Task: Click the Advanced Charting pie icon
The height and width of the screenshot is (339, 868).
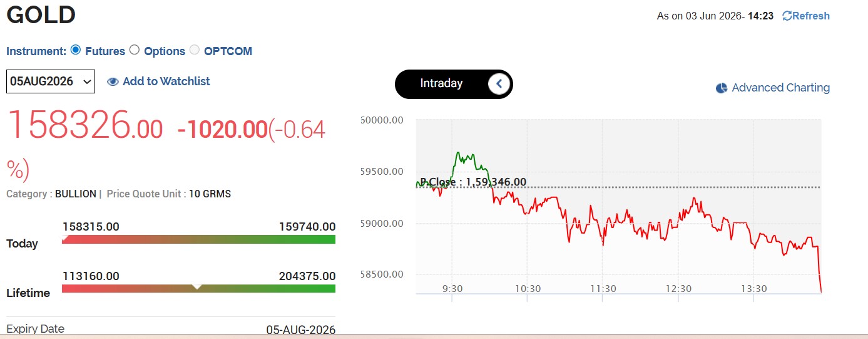Action: pos(722,88)
